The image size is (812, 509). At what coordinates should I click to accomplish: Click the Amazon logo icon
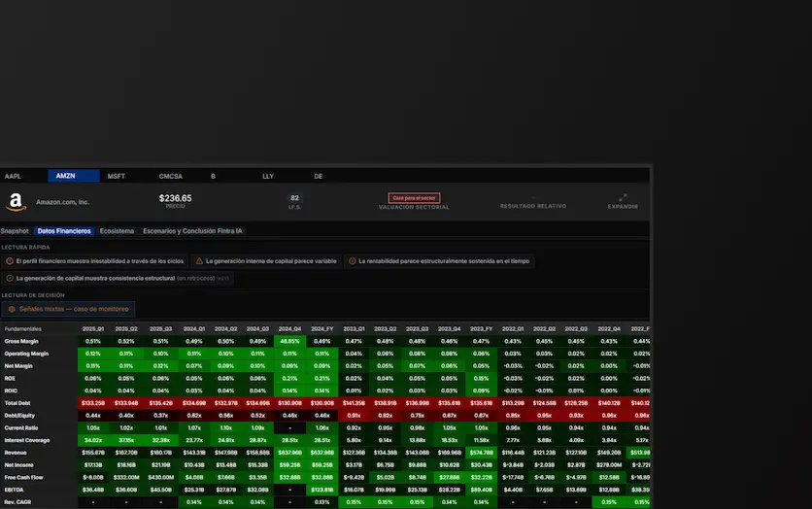tap(16, 202)
